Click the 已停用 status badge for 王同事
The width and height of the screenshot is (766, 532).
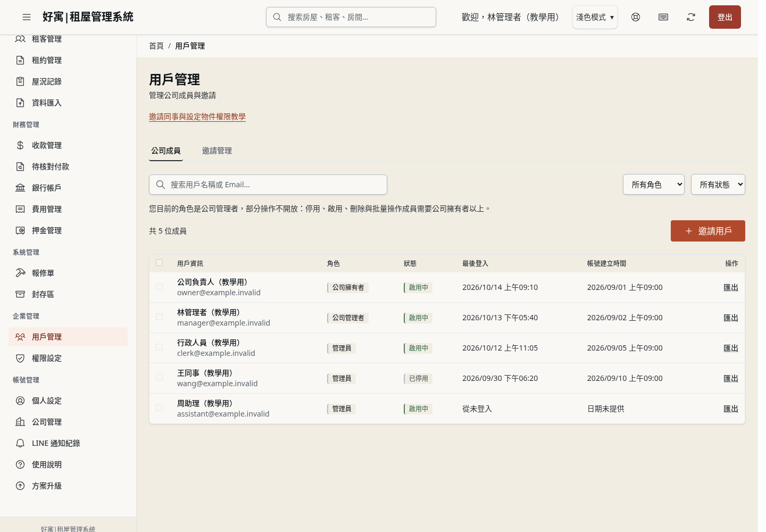pos(418,378)
